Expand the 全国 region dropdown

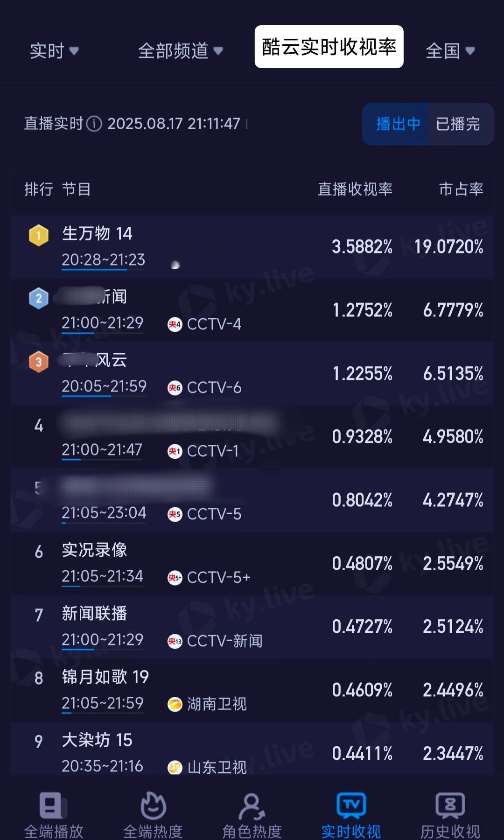(x=450, y=51)
